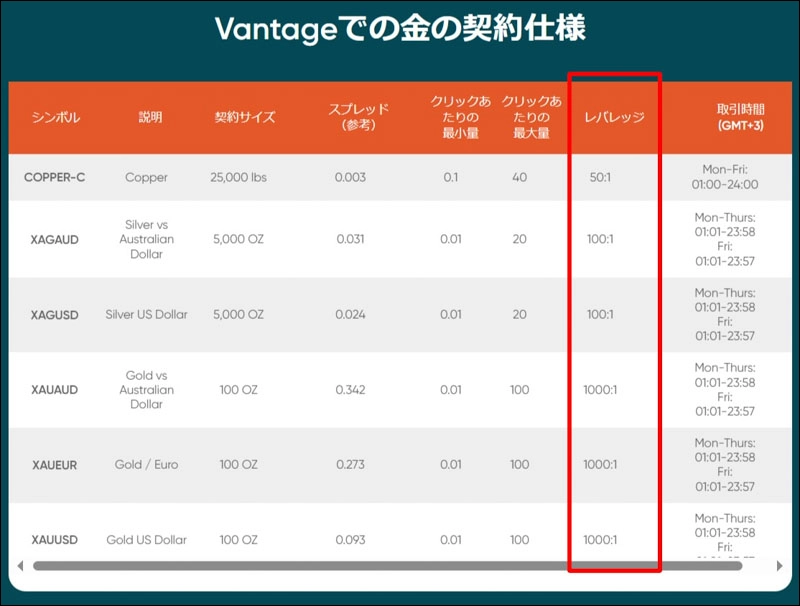Click the 説明 column header
Viewport: 800px width, 606px height.
(150, 118)
